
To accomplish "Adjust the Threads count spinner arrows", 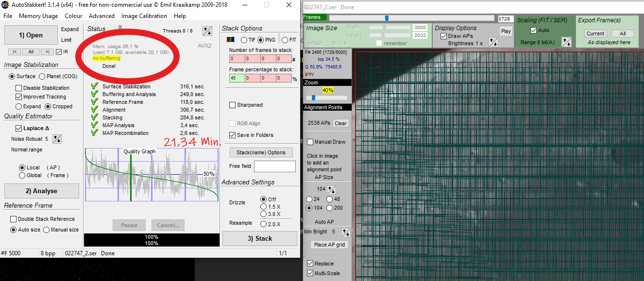I will [x=207, y=31].
